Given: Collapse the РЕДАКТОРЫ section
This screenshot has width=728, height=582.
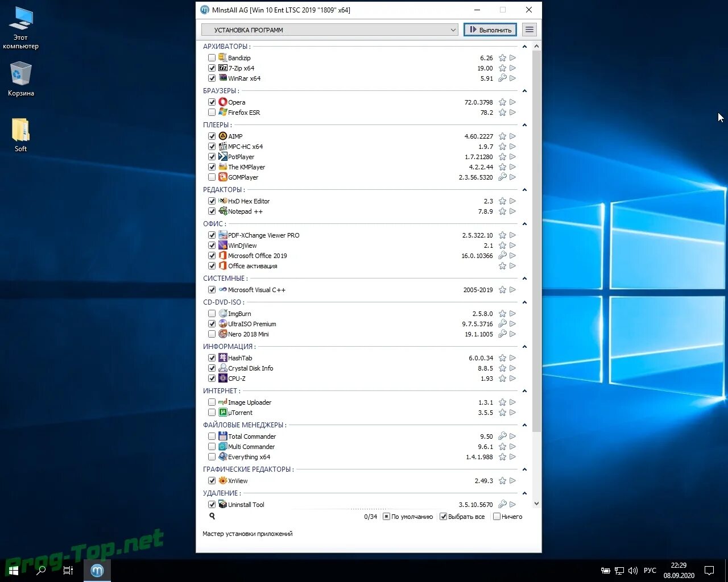Looking at the screenshot, I should (524, 190).
